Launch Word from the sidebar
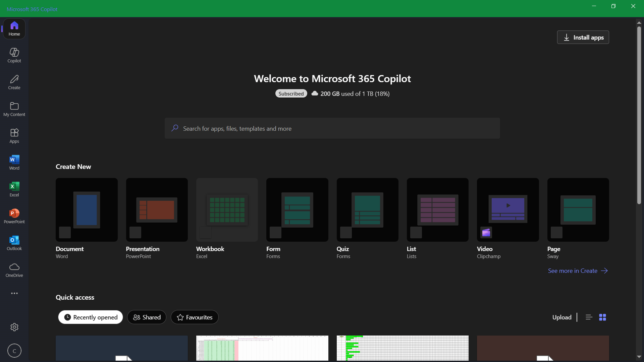The height and width of the screenshot is (362, 644). coord(14,163)
